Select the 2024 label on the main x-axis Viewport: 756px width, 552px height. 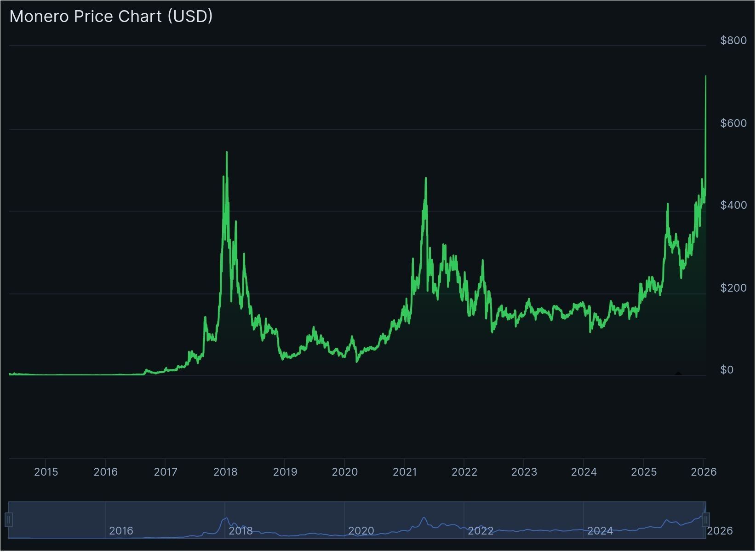coord(584,472)
